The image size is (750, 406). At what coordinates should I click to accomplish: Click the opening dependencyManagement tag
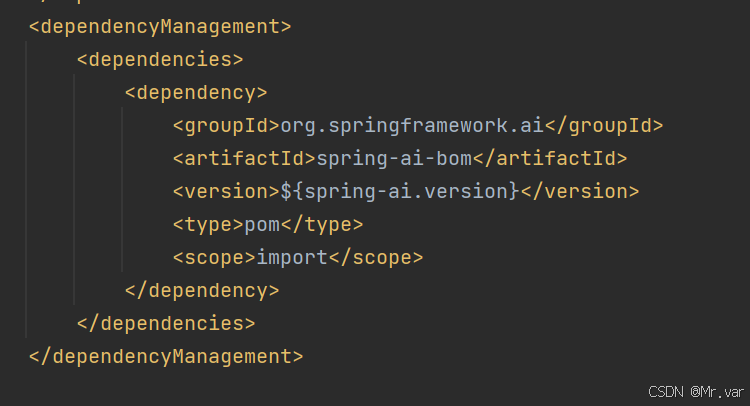[x=160, y=27]
